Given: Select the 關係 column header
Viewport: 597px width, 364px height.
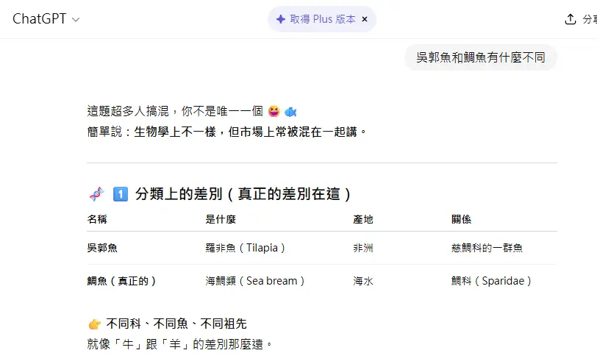Looking at the screenshot, I should pos(462,220).
